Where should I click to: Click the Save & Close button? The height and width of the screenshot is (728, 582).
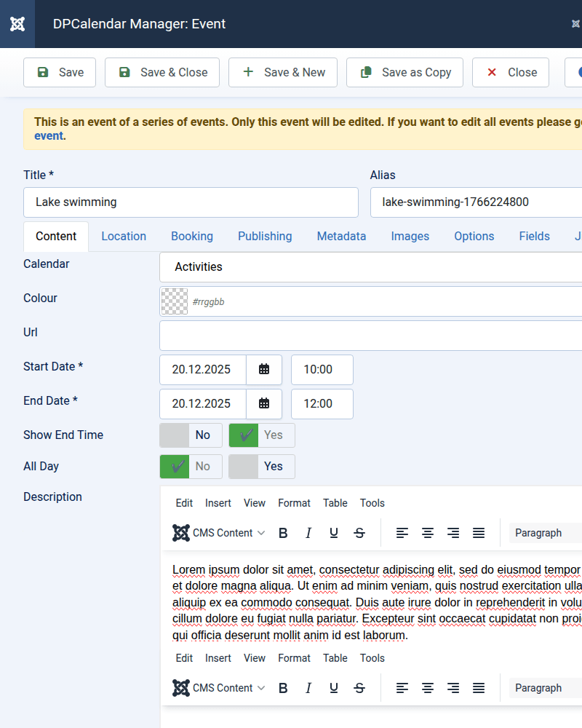162,73
